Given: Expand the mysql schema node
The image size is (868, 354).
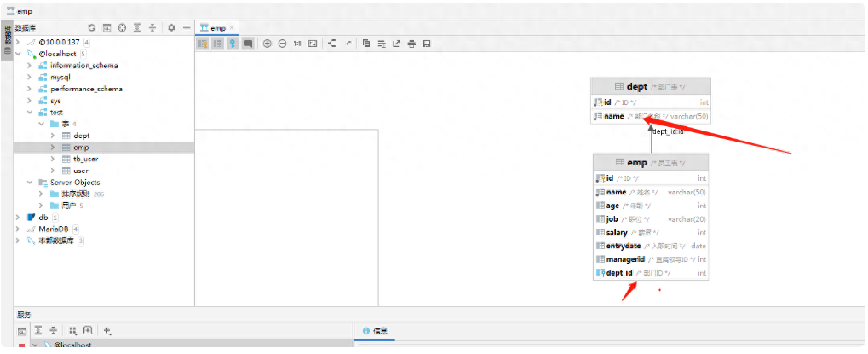Looking at the screenshot, I should (x=30, y=77).
